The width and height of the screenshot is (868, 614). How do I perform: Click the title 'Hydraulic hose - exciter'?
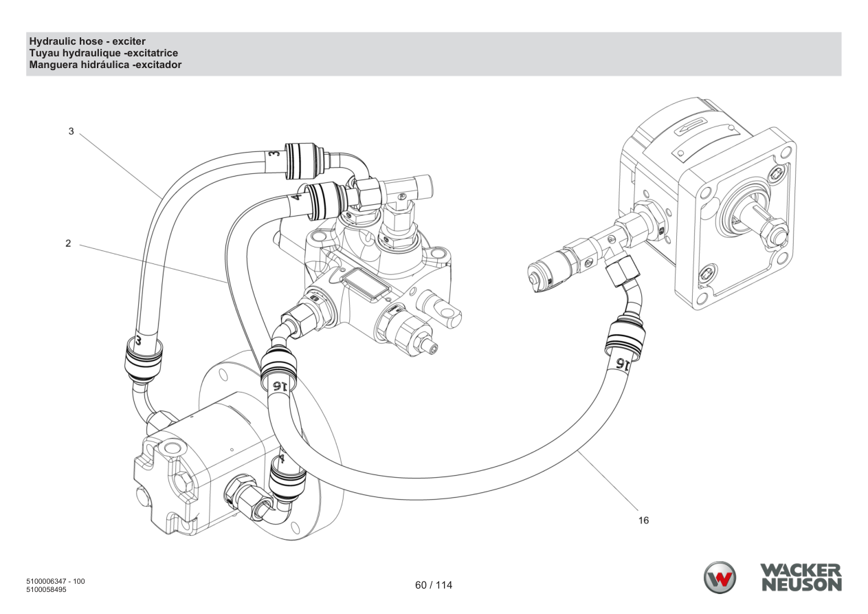pyautogui.click(x=87, y=41)
